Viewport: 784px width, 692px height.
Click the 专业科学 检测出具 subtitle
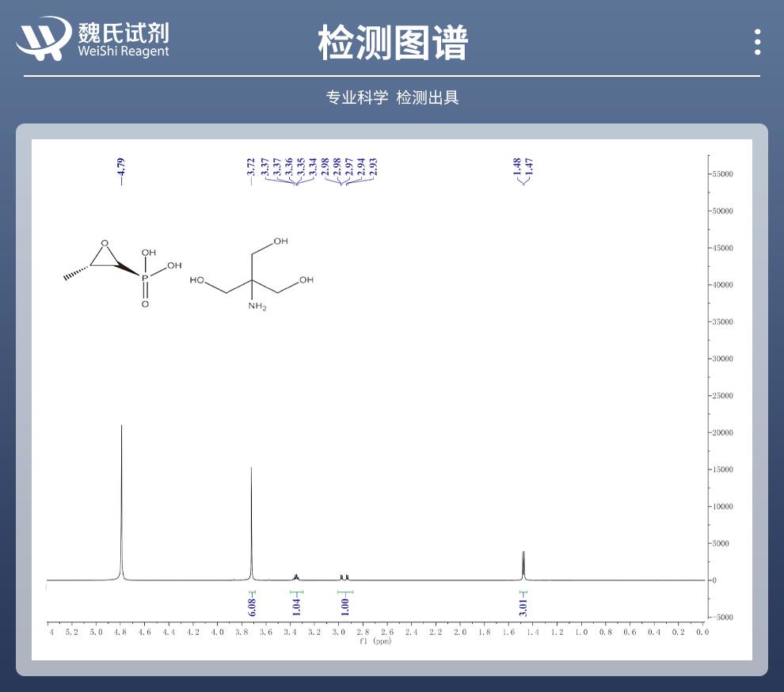tap(393, 97)
